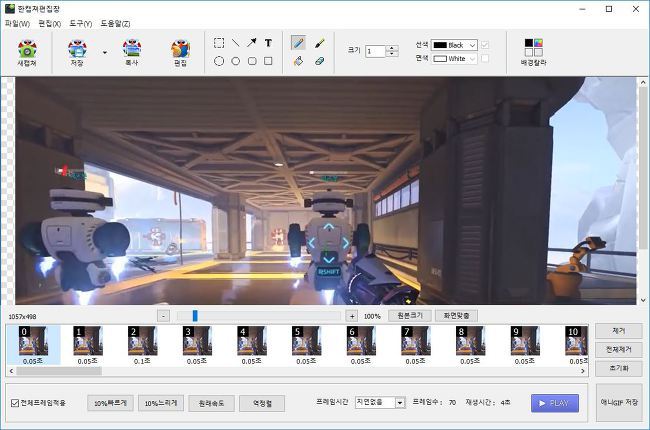Select frame 8 thumbnail
Viewport: 650px width, 430px height.
471,341
